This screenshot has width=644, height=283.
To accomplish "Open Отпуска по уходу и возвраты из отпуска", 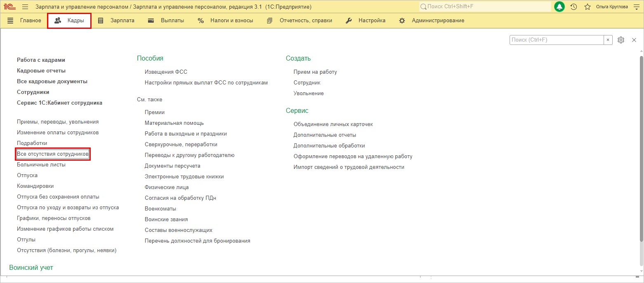I will pos(68,208).
